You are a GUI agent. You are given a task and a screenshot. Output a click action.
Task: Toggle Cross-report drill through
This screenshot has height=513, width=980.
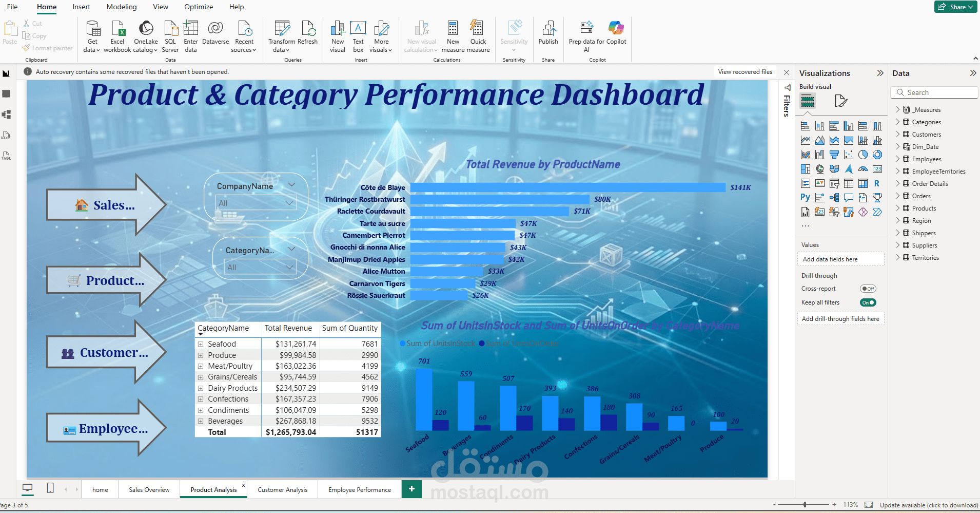click(x=868, y=289)
